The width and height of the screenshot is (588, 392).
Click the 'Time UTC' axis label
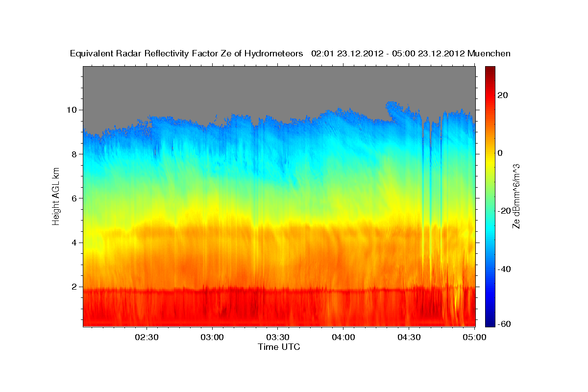pos(279,347)
